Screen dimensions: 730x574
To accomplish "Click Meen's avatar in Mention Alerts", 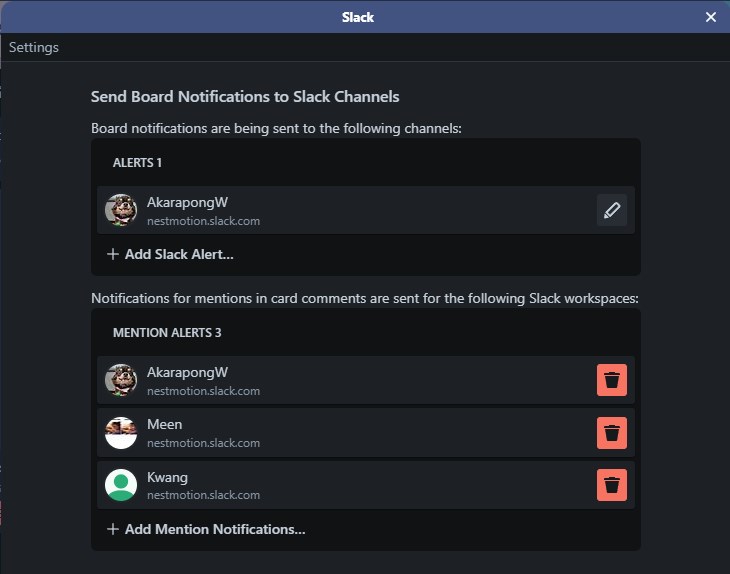I will click(x=121, y=433).
